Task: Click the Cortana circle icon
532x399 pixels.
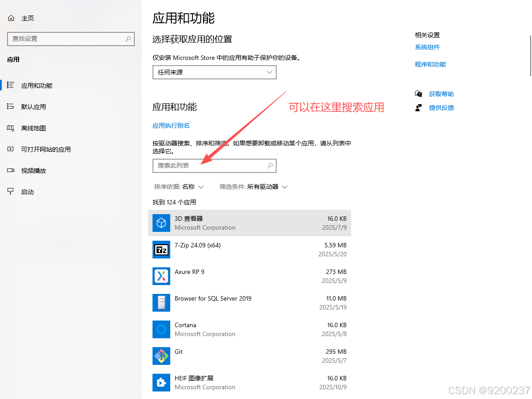Action: click(x=161, y=329)
